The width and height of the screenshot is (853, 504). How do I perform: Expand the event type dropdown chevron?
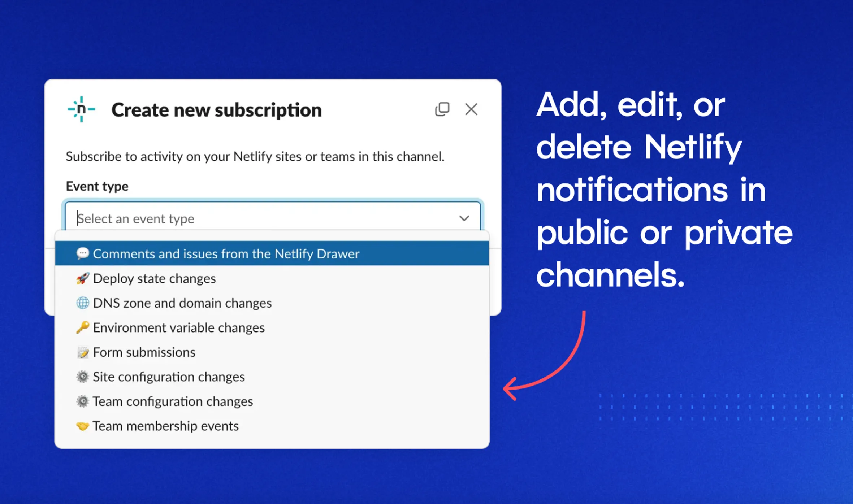(464, 218)
